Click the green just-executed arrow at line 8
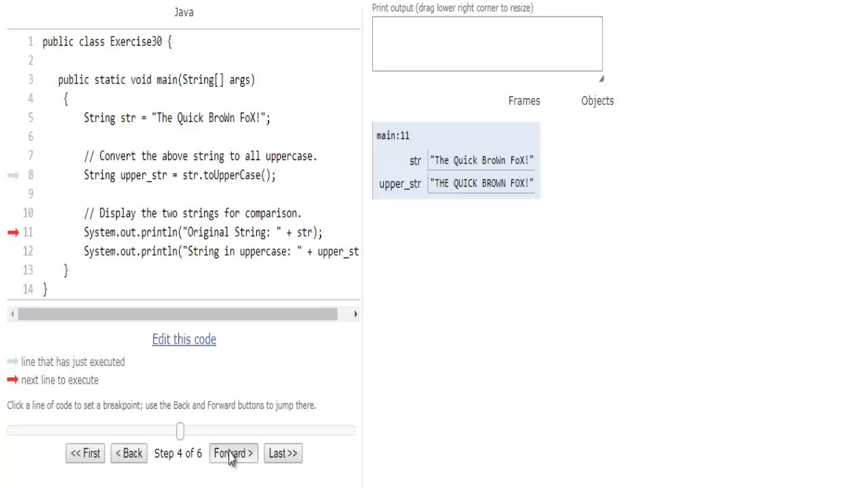 pos(13,176)
